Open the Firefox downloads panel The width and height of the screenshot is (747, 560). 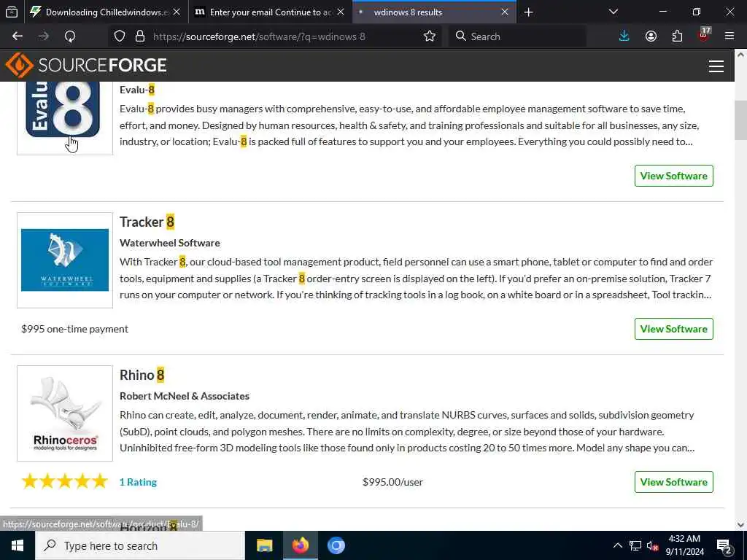click(x=624, y=36)
